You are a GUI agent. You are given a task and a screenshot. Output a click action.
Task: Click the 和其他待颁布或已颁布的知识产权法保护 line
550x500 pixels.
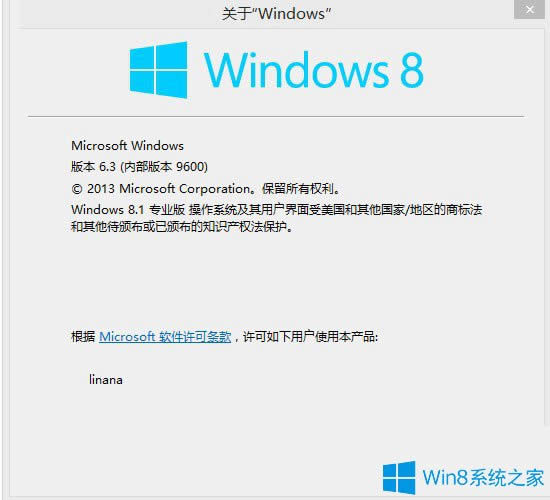182,226
